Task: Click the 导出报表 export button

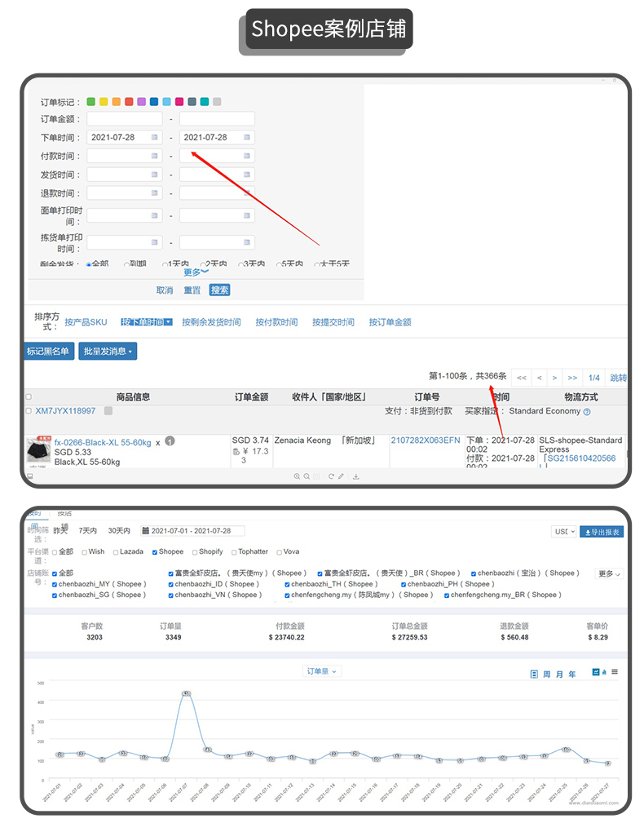Action: pyautogui.click(x=602, y=532)
